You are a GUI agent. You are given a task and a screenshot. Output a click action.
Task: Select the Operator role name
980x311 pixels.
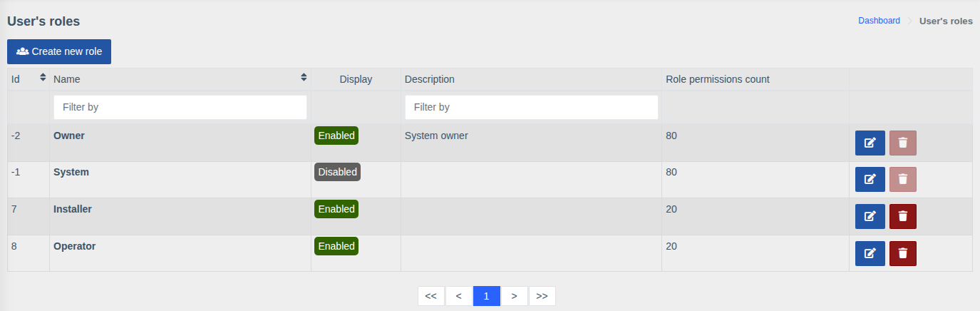tap(75, 246)
